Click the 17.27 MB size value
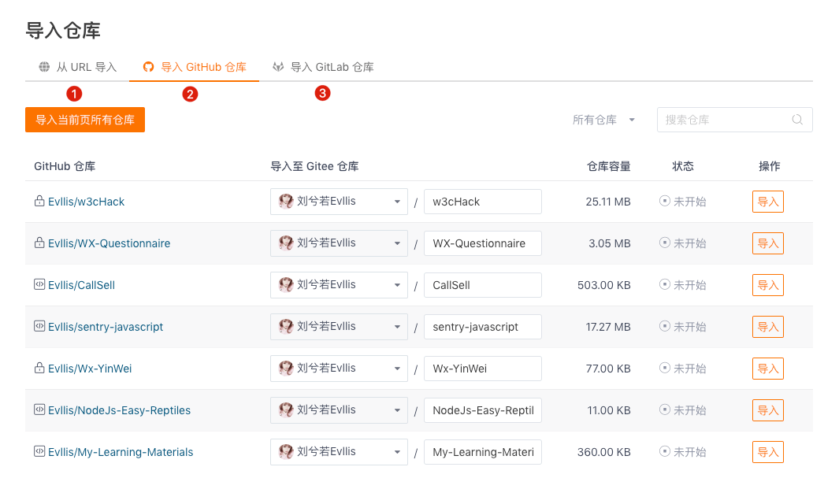This screenshot has width=839, height=504. point(608,327)
